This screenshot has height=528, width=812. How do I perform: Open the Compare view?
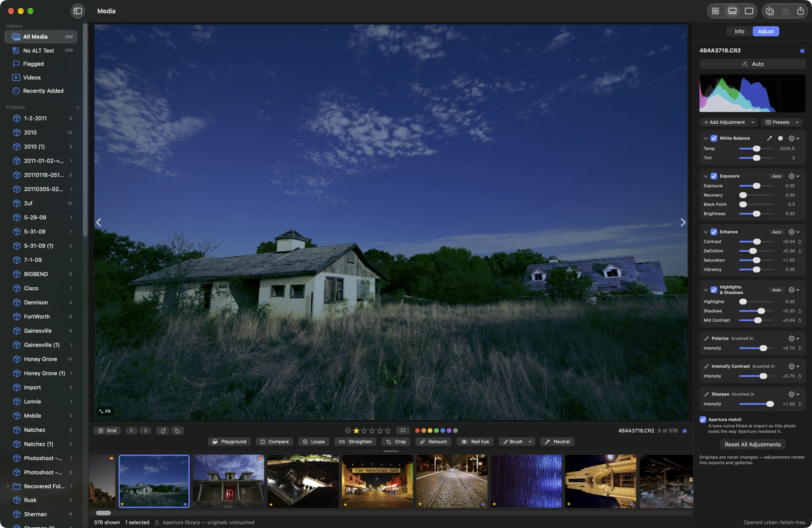click(274, 441)
